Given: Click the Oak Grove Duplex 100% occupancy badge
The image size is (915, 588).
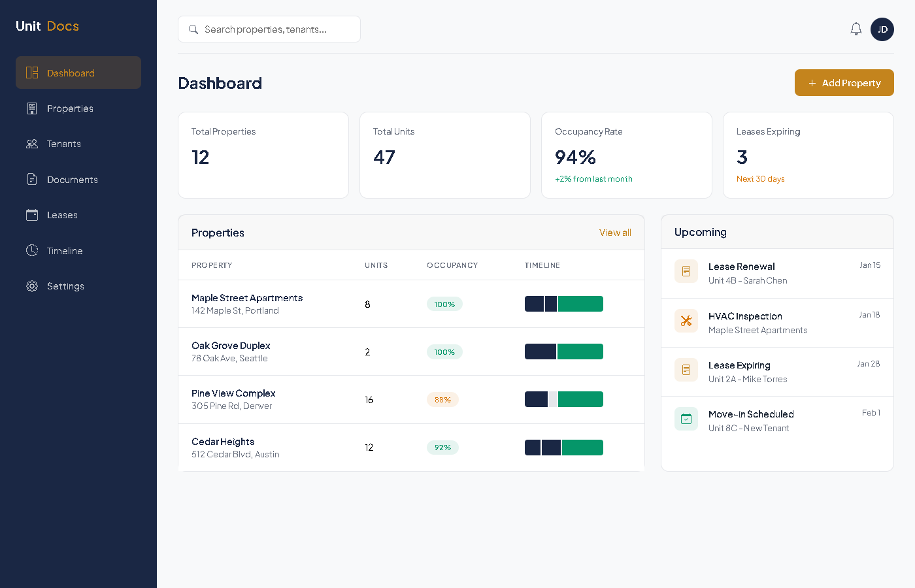Looking at the screenshot, I should click(444, 352).
